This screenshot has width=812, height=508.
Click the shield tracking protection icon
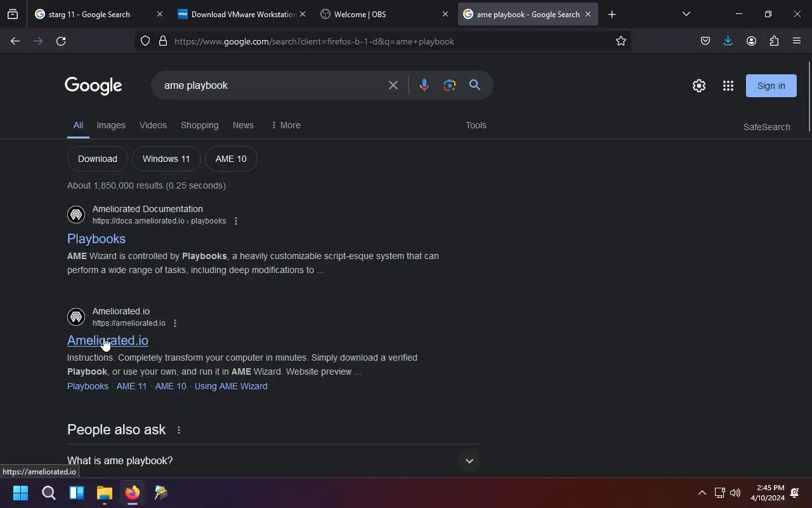(145, 41)
